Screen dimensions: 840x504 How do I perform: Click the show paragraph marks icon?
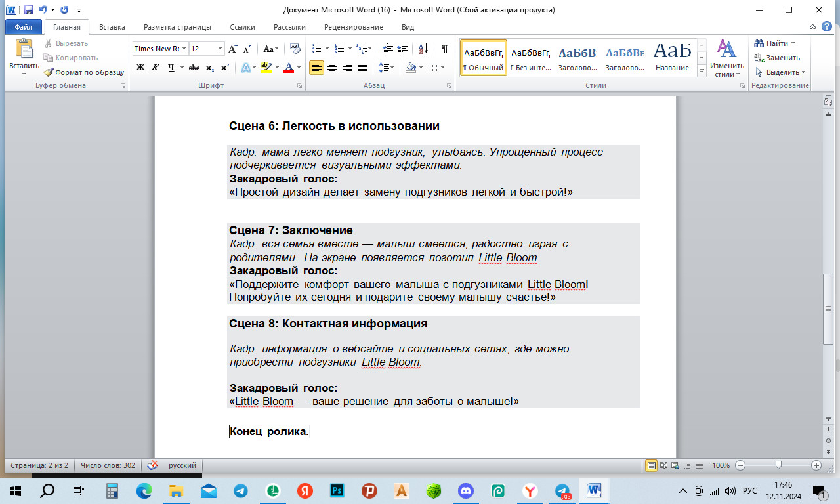pos(444,49)
